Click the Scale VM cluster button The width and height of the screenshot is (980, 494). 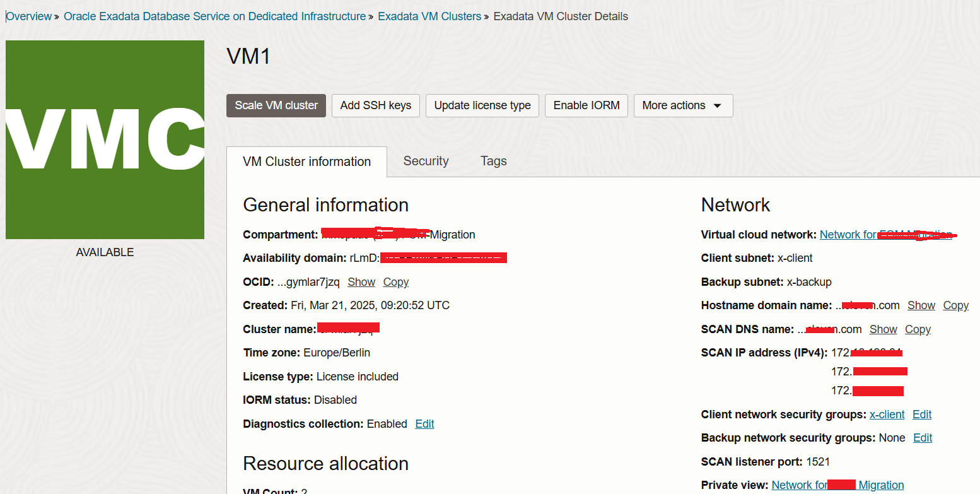point(276,105)
